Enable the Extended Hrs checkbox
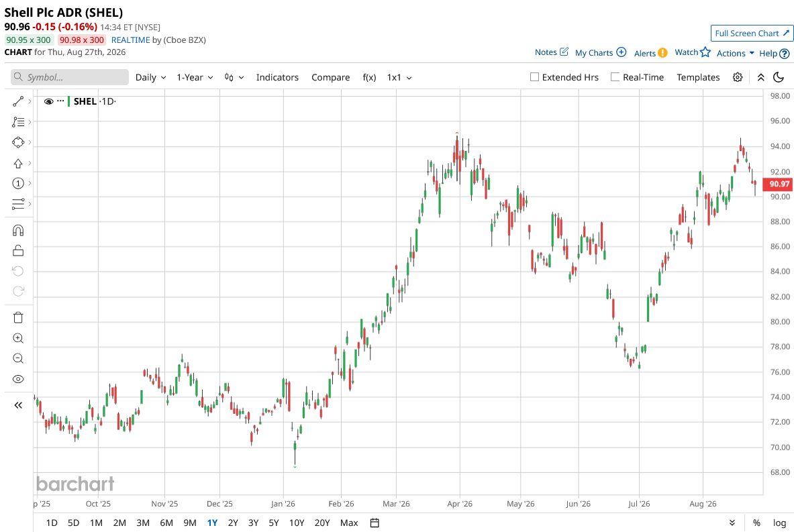Screen dimensions: 794x532 pyautogui.click(x=534, y=77)
